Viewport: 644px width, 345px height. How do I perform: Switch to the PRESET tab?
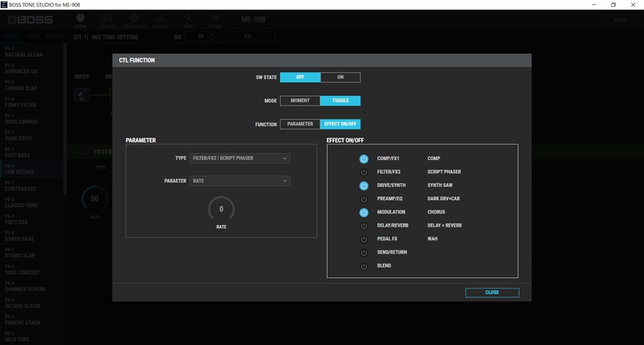(x=11, y=36)
